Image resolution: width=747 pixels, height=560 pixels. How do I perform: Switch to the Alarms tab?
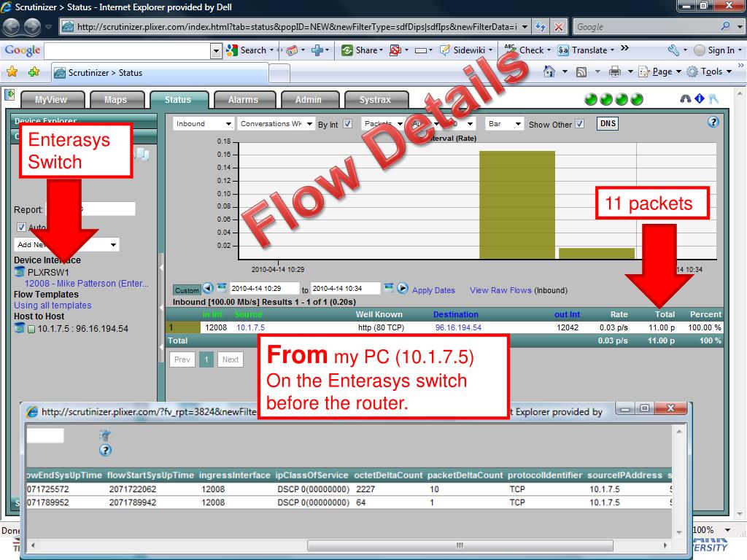pos(243,99)
